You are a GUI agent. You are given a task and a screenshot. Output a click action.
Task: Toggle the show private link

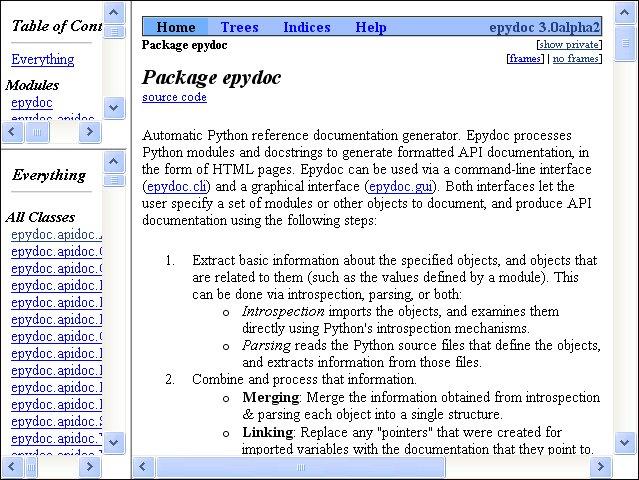pyautogui.click(x=569, y=45)
